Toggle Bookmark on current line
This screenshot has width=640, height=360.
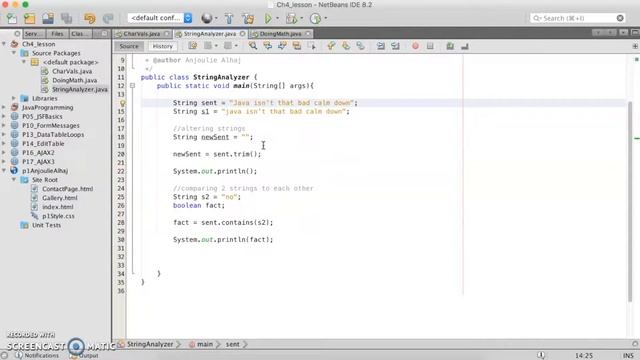coord(360,46)
